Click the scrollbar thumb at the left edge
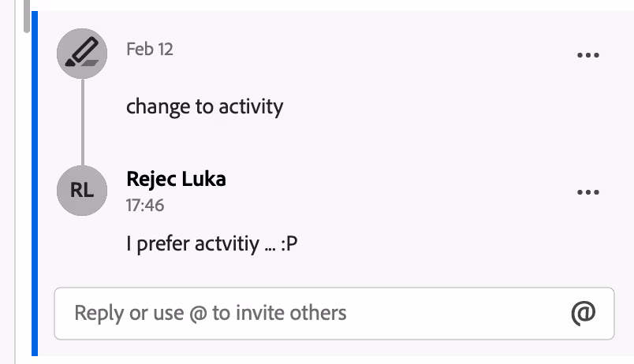Image resolution: width=634 pixels, height=364 pixels. 27,16
